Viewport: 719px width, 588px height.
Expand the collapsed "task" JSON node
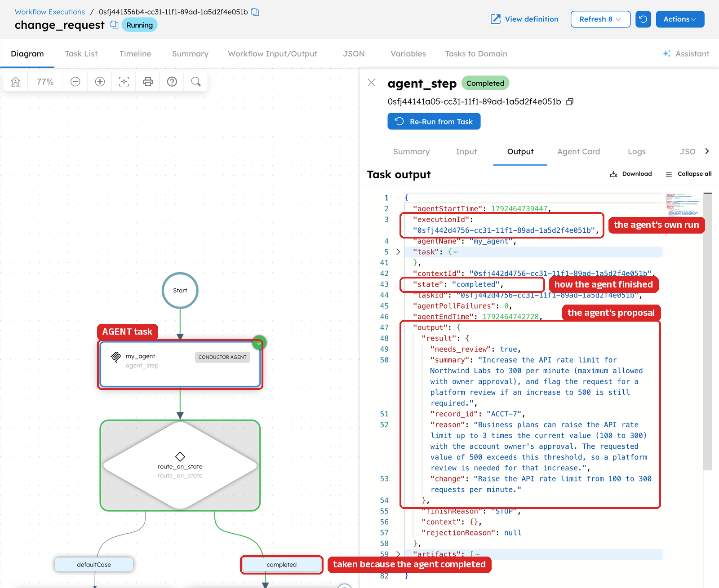click(x=398, y=252)
